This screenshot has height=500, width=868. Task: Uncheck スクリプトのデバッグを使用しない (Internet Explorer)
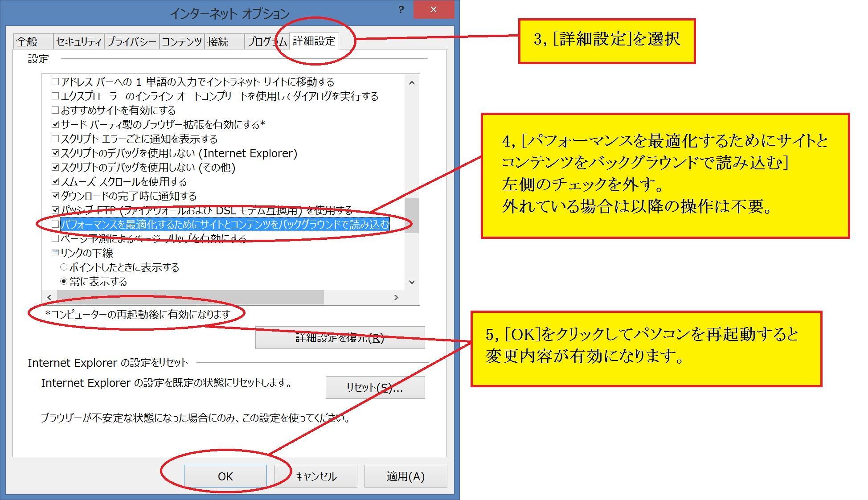coord(55,153)
